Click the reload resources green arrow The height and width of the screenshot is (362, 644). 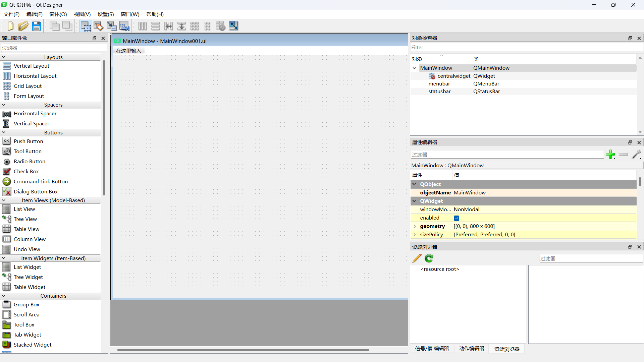(429, 258)
